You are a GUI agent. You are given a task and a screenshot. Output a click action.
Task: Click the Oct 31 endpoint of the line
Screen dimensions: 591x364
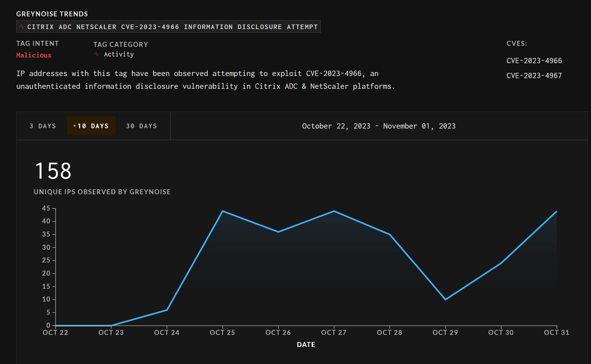pyautogui.click(x=556, y=212)
